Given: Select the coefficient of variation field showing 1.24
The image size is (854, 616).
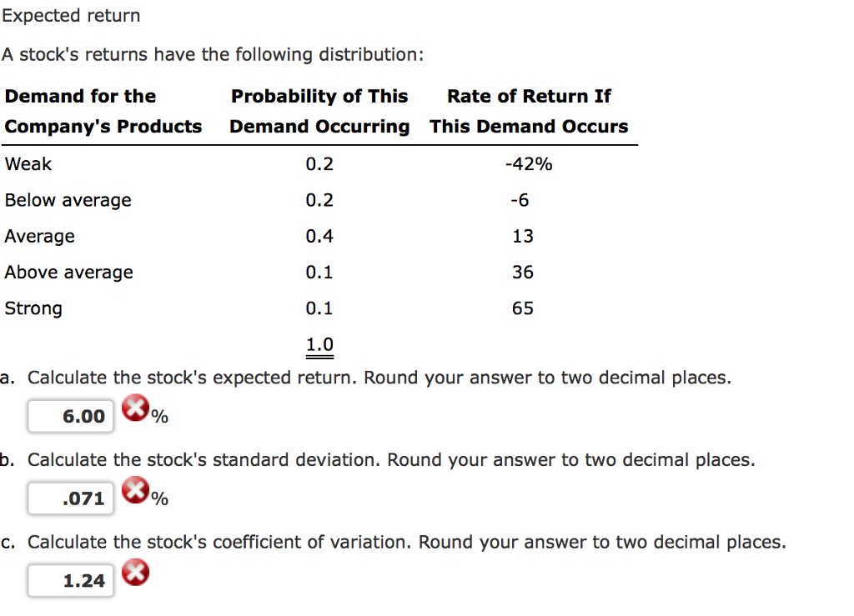Looking at the screenshot, I should pos(70,580).
